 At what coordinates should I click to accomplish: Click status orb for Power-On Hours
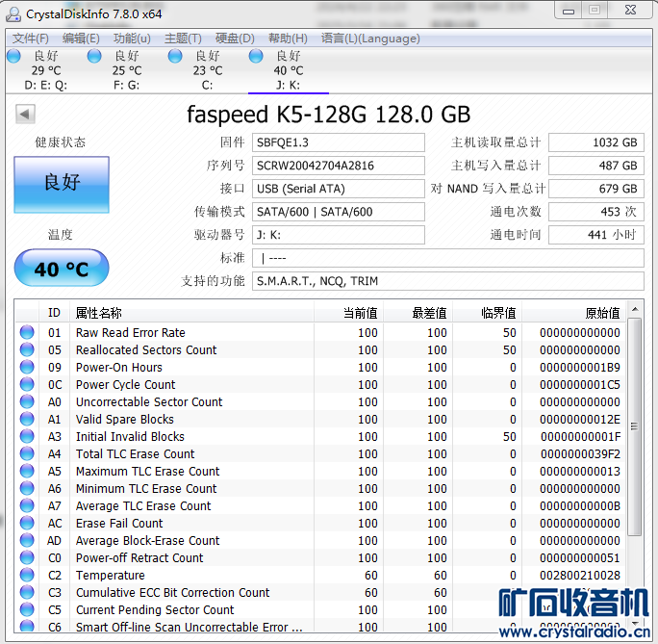[27, 368]
